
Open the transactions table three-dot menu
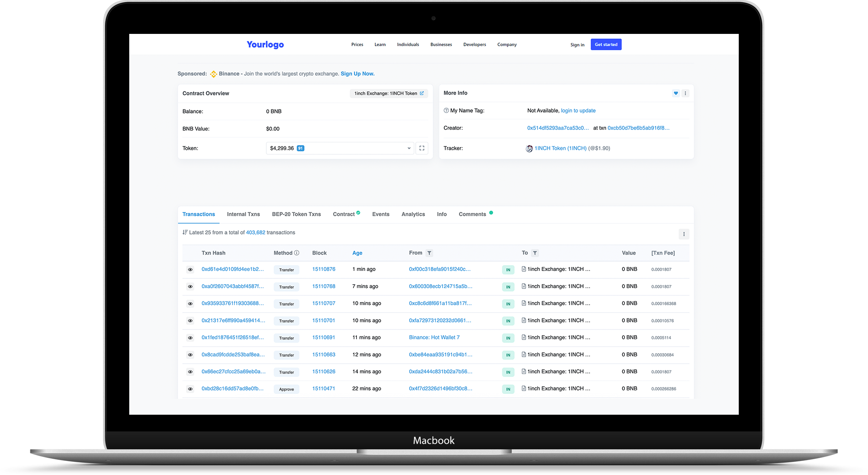click(x=684, y=234)
